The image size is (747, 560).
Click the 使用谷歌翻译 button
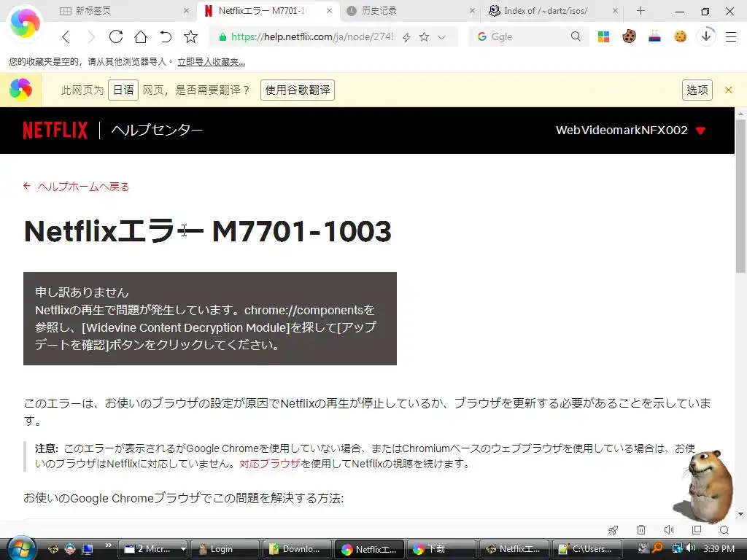click(x=298, y=90)
